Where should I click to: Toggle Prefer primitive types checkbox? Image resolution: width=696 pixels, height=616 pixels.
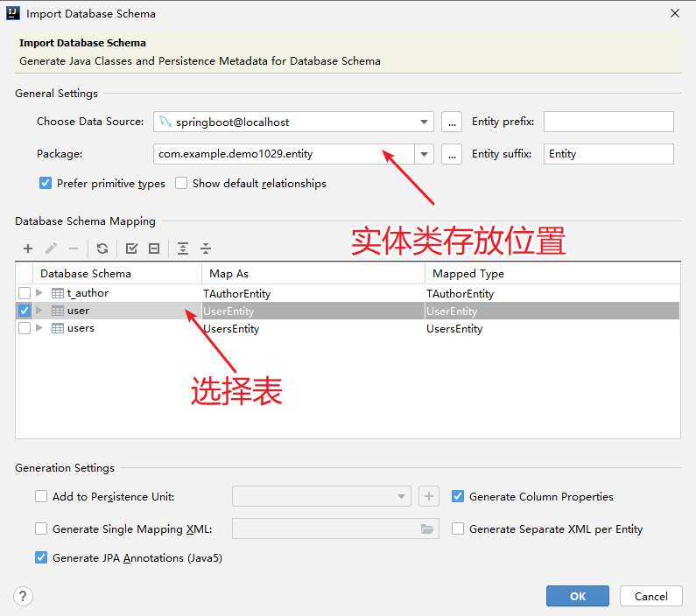46,183
